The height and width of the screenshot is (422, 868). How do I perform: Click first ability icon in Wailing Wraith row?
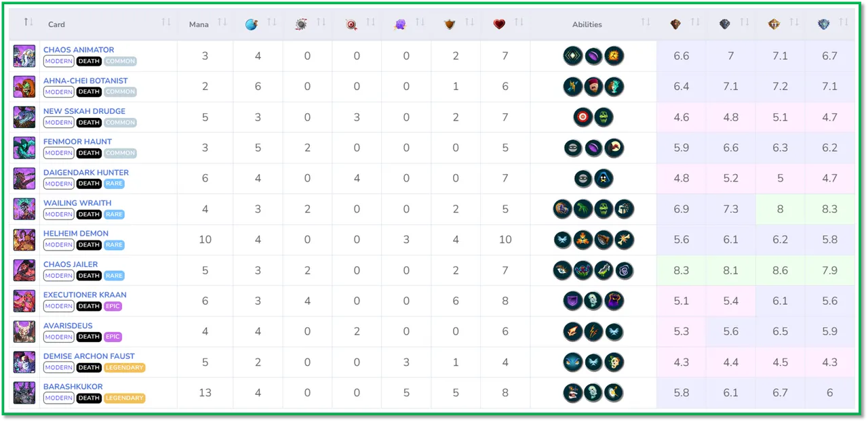pyautogui.click(x=563, y=209)
